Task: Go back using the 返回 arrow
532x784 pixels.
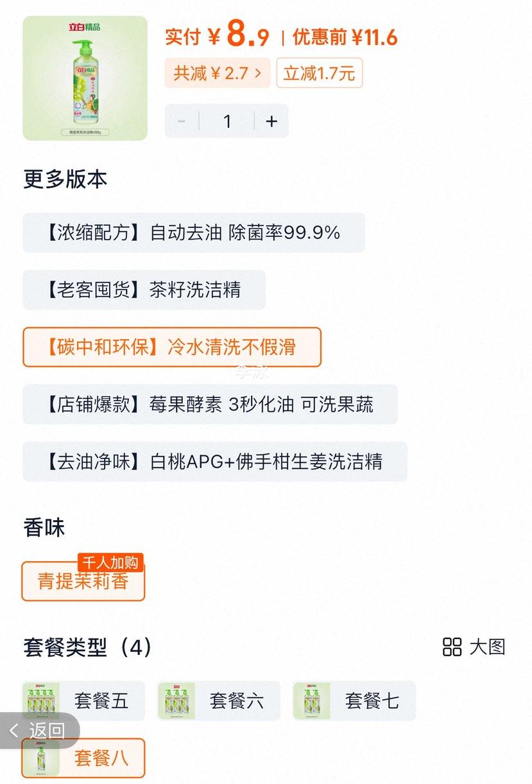Action: point(37,730)
